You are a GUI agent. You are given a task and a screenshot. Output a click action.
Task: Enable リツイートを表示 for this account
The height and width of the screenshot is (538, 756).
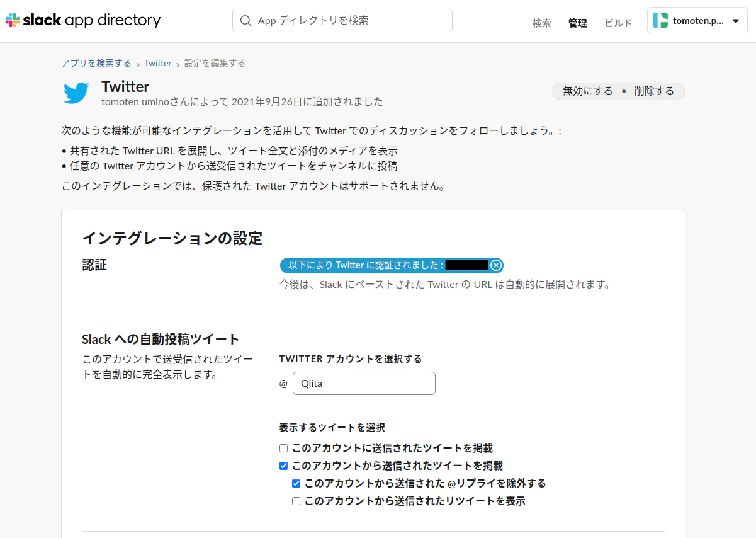point(296,501)
